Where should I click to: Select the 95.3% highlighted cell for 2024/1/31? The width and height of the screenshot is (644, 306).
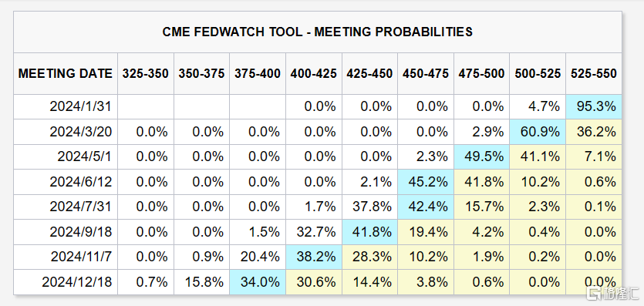(x=593, y=106)
